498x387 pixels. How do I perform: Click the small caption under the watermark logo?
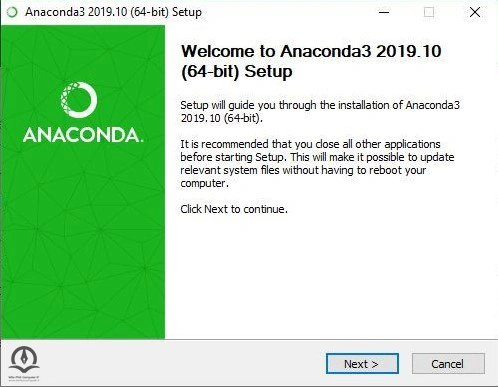coord(24,379)
